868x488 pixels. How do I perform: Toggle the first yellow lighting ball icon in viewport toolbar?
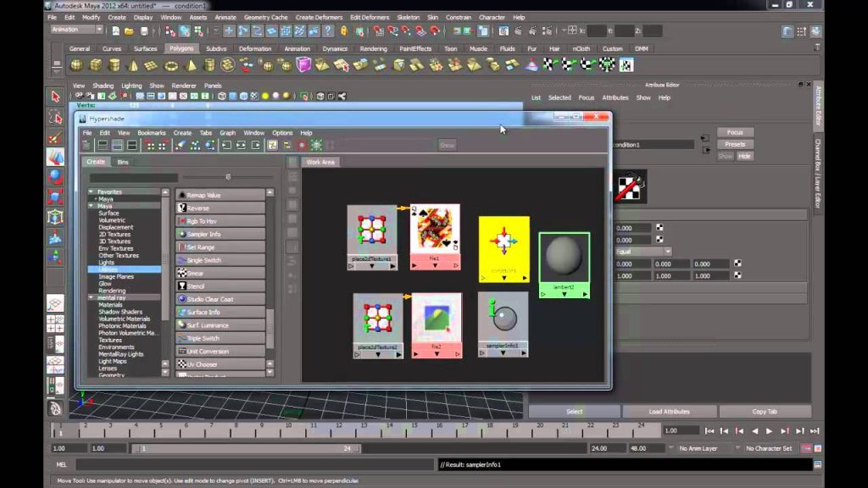(x=265, y=97)
